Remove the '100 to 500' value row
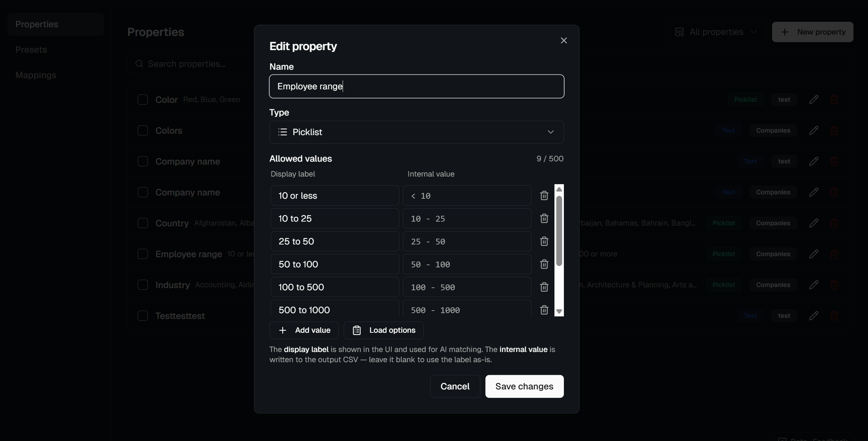Image resolution: width=868 pixels, height=441 pixels. coord(544,287)
